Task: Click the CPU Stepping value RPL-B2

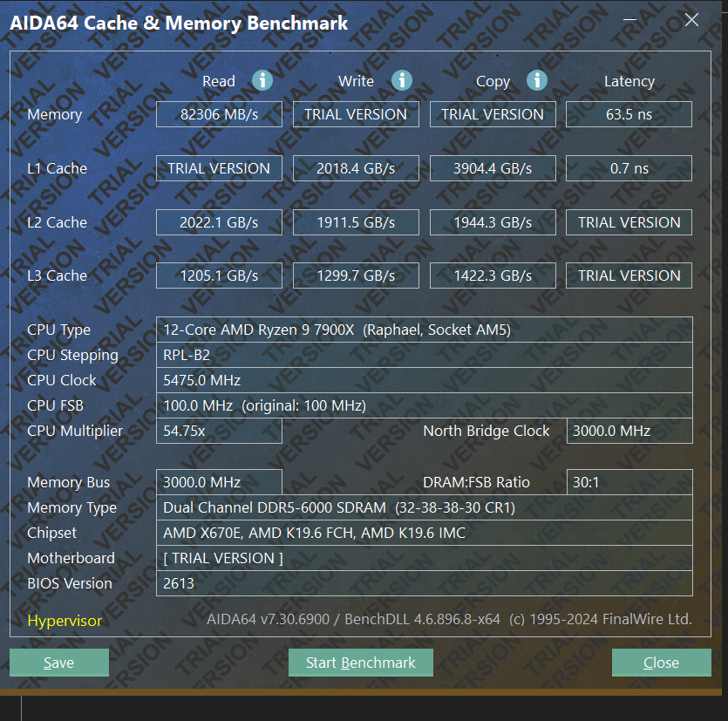Action: click(x=425, y=355)
